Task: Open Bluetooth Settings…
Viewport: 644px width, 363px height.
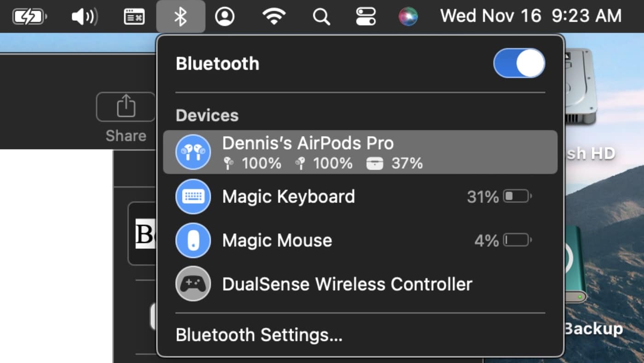Action: pyautogui.click(x=259, y=335)
